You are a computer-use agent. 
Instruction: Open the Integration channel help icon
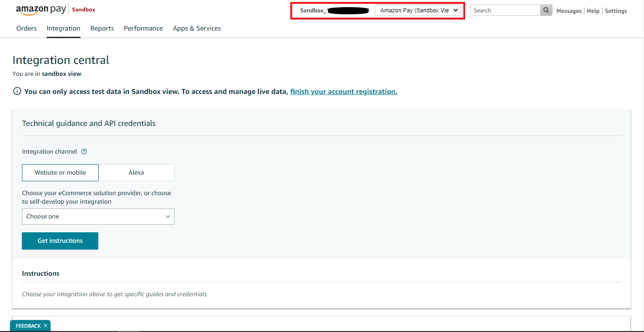coord(84,152)
